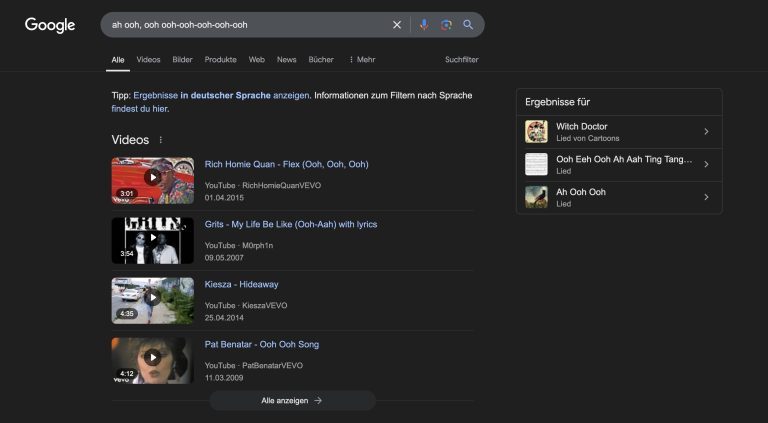Click the Witch Doctor album art thumbnail
The width and height of the screenshot is (768, 423).
(536, 132)
